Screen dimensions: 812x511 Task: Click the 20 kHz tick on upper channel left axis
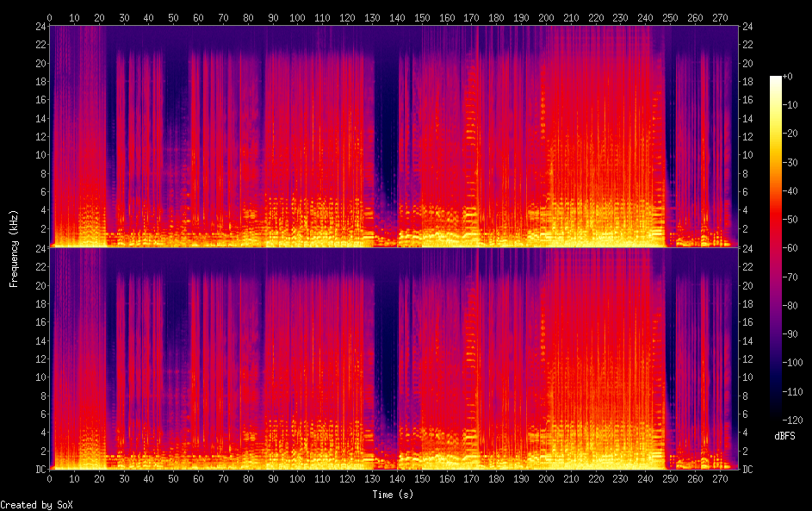point(41,63)
